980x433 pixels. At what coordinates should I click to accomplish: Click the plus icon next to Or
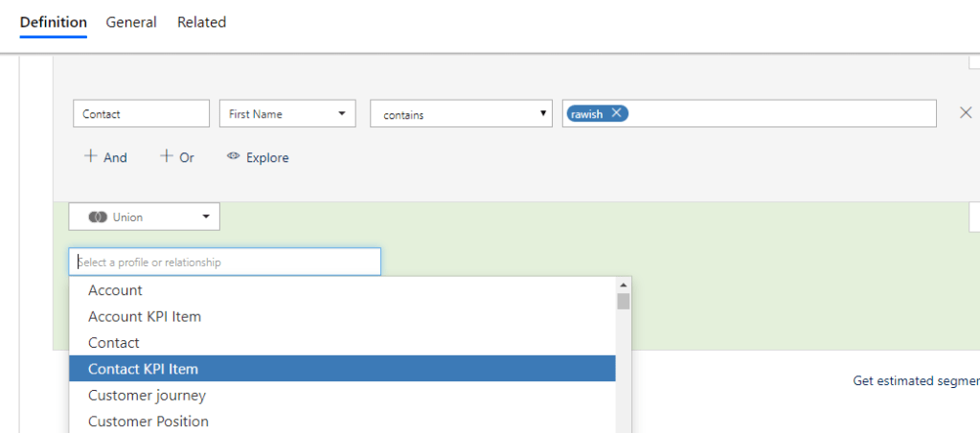tap(167, 156)
